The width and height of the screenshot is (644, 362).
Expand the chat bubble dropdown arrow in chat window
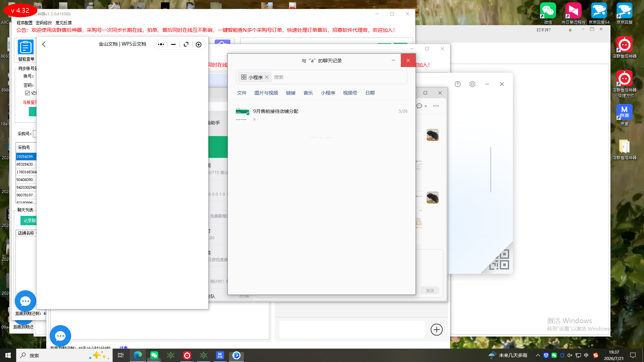click(x=426, y=106)
